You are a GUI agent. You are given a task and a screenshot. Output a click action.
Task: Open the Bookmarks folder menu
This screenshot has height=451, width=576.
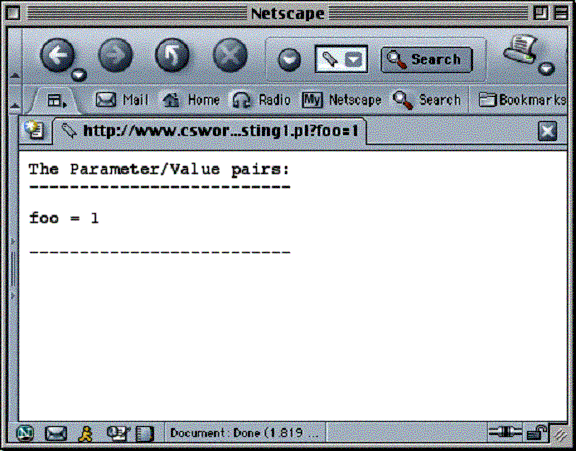coord(522,100)
